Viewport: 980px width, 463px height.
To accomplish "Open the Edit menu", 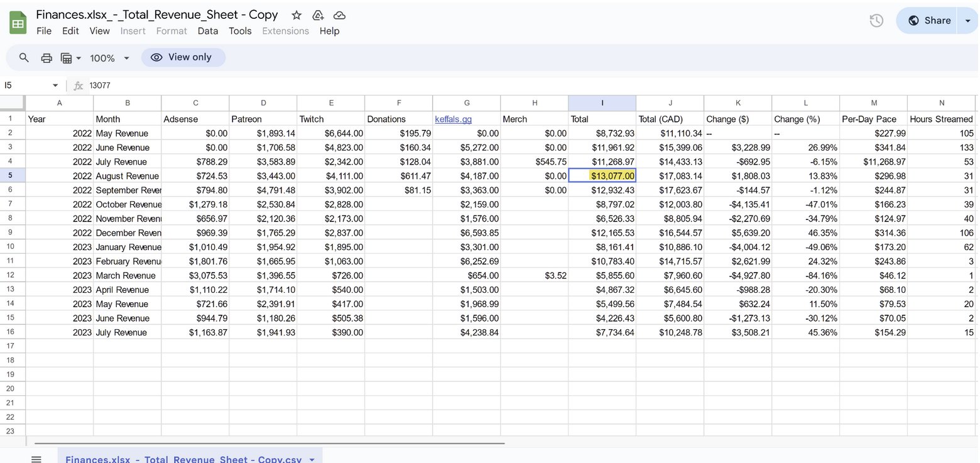I will point(70,31).
